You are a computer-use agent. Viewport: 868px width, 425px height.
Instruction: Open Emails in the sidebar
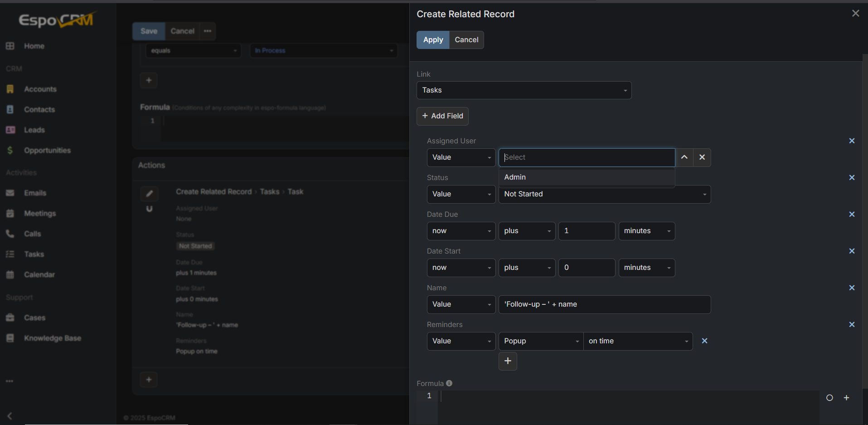coord(35,193)
